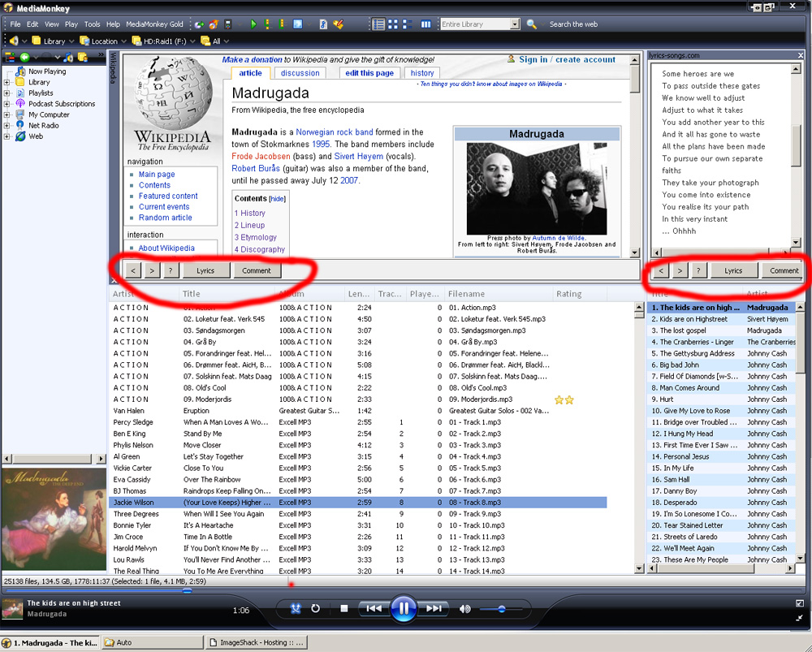Pause the current track
This screenshot has width=812, height=652.
404,608
